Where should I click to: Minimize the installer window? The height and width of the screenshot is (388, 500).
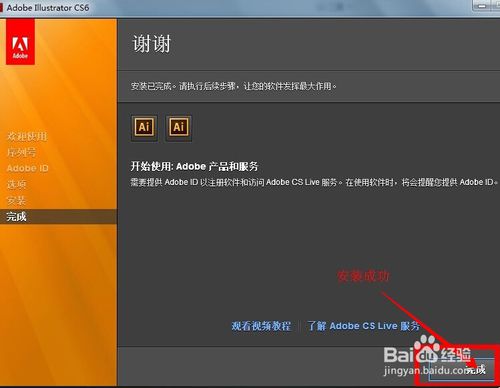(x=482, y=6)
